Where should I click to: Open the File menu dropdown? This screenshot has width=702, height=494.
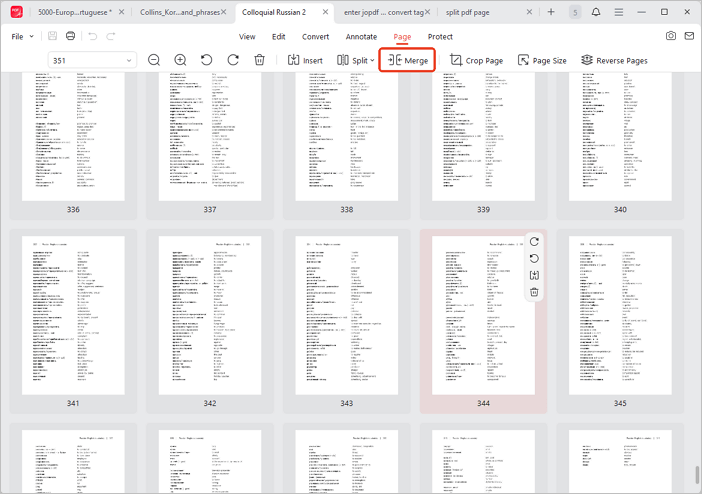point(22,36)
